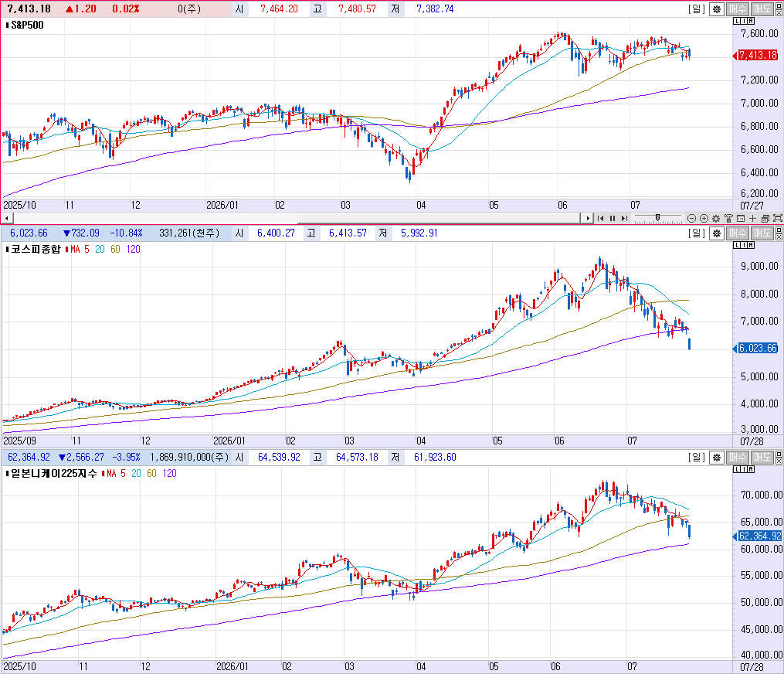Jump to last bar with skip-forward control
The height and width of the screenshot is (674, 784).
625,218
